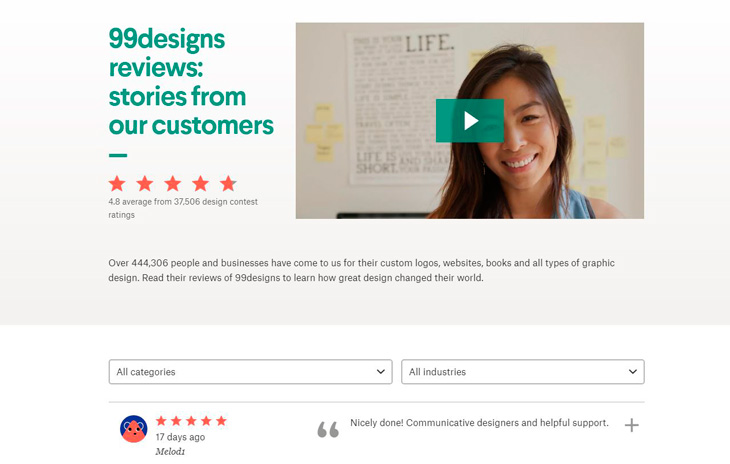This screenshot has width=730, height=464.
Task: Open the All categories dropdown
Action: click(250, 372)
